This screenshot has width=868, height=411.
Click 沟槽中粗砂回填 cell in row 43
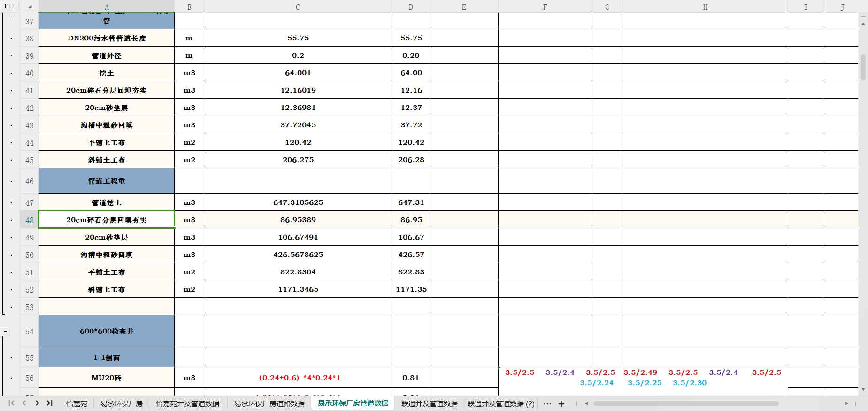point(107,125)
